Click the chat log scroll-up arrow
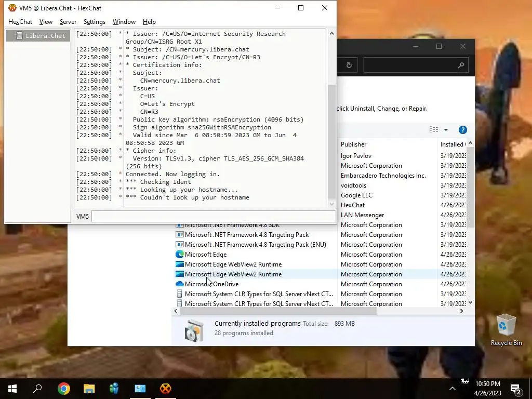 (x=331, y=34)
